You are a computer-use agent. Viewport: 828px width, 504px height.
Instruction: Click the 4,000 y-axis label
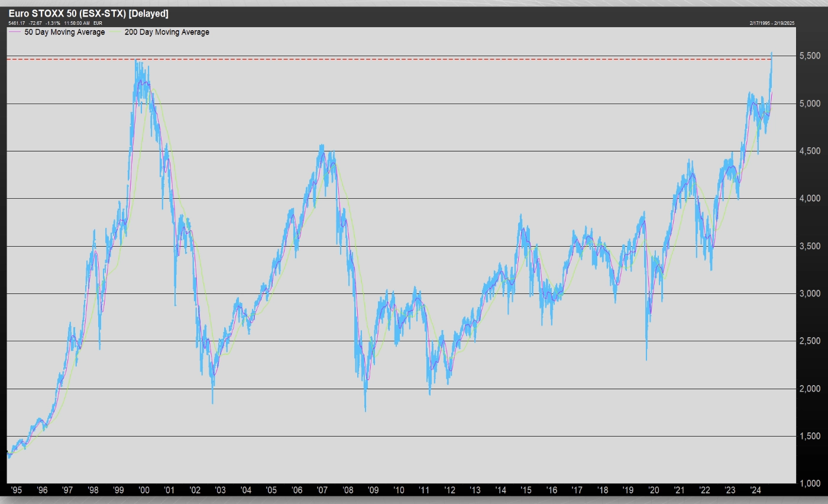[x=809, y=198]
